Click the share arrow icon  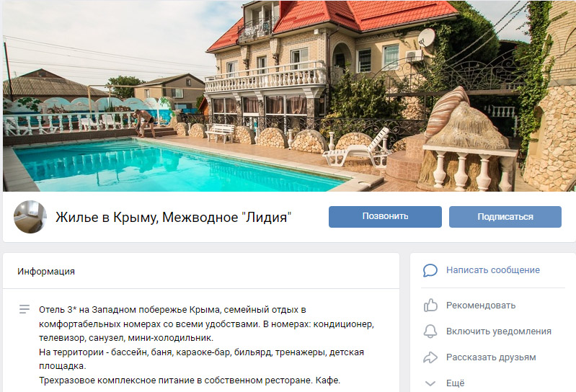pyautogui.click(x=430, y=357)
